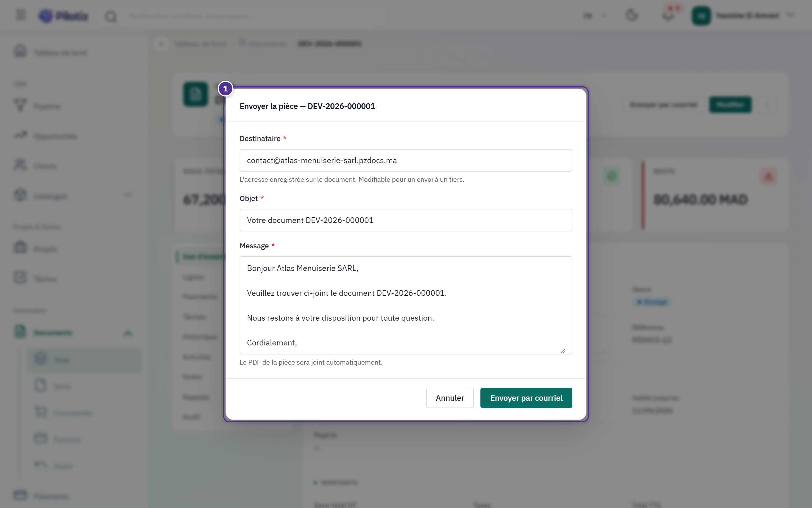Click the Clients people icon in the sidebar

[20, 165]
